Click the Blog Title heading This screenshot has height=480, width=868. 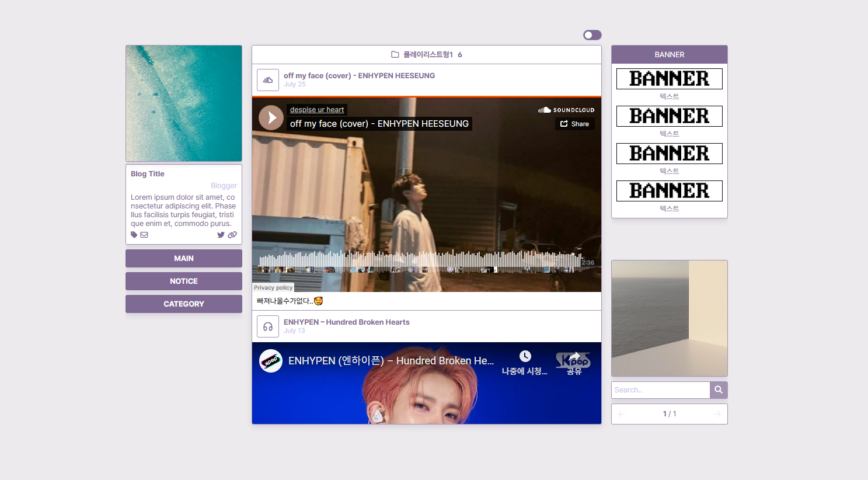pos(148,173)
